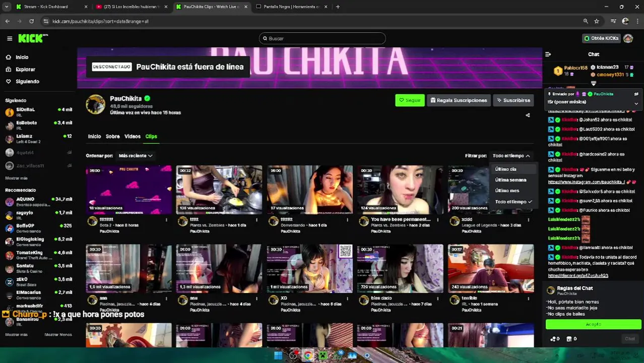The height and width of the screenshot is (363, 644).
Task: Hide the pinned message eye icon
Action: point(636,94)
